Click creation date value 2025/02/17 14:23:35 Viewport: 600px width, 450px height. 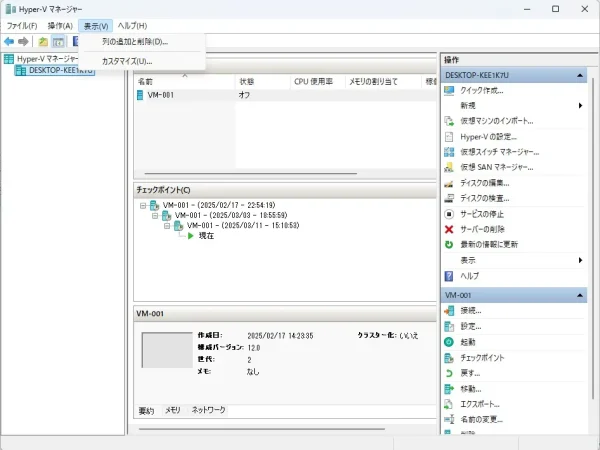280,336
